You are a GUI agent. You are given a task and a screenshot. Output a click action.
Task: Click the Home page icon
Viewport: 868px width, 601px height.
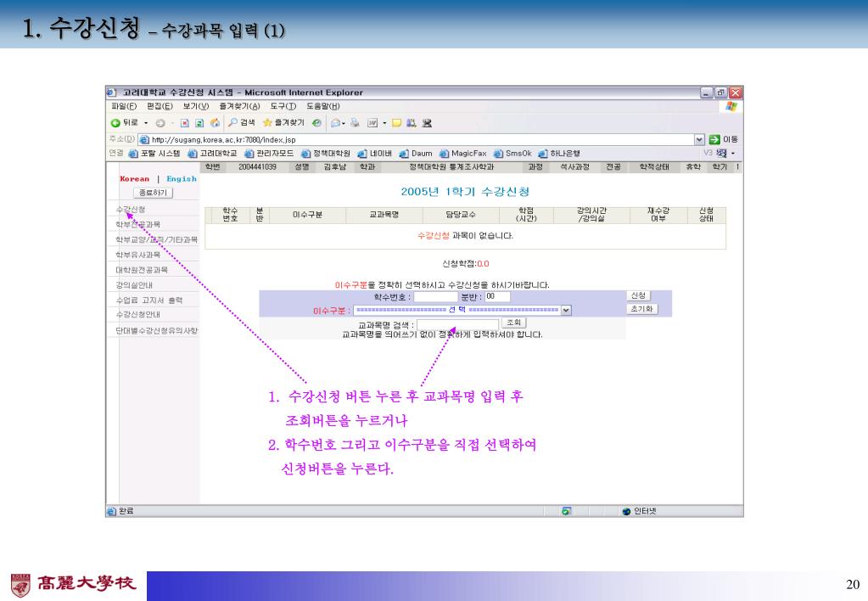[x=215, y=123]
